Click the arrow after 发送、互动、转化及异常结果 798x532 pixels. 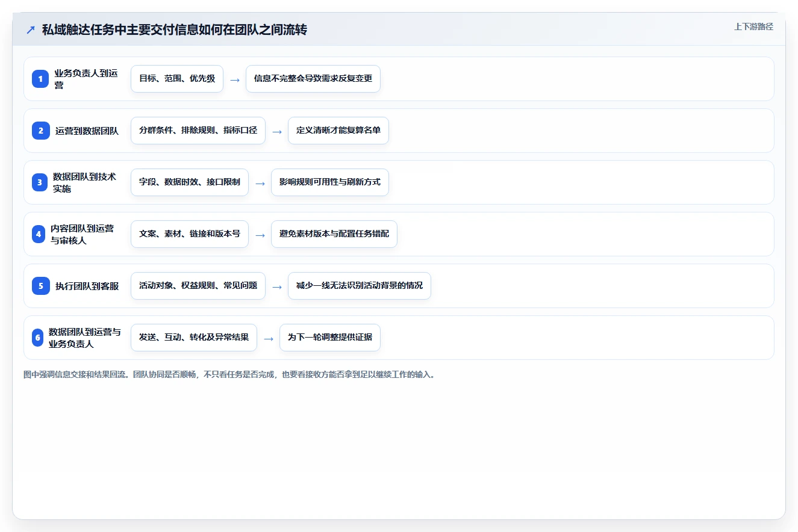[x=269, y=338]
